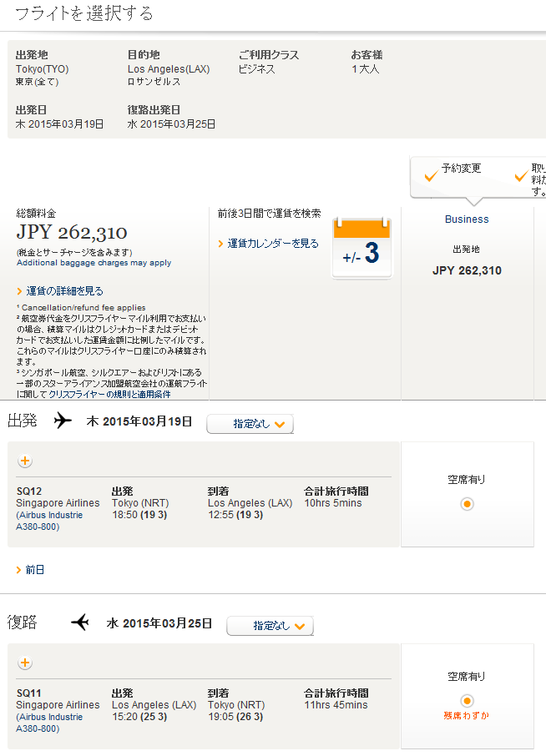The image size is (546, 756).
Task: Click Los Angeles(LAX) destination text
Action: pos(169,69)
